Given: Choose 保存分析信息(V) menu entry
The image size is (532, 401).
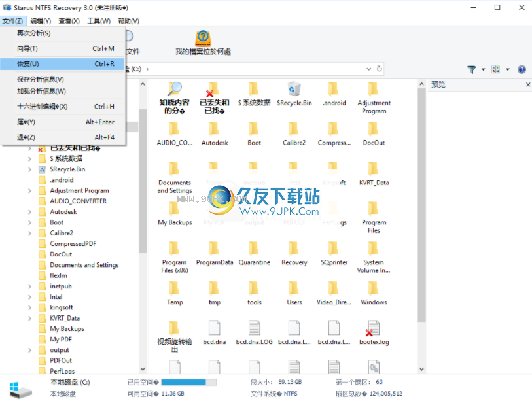Looking at the screenshot, I should 63,79.
